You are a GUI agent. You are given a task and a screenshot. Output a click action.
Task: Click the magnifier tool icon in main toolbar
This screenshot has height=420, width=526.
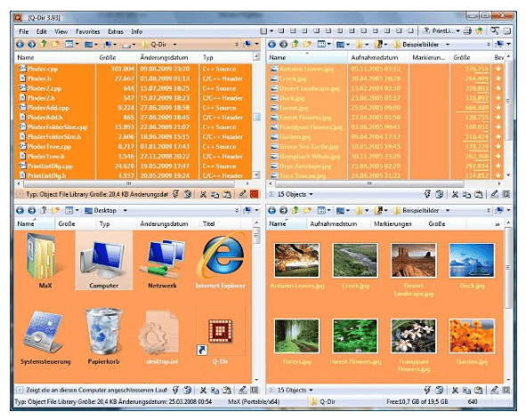click(495, 31)
